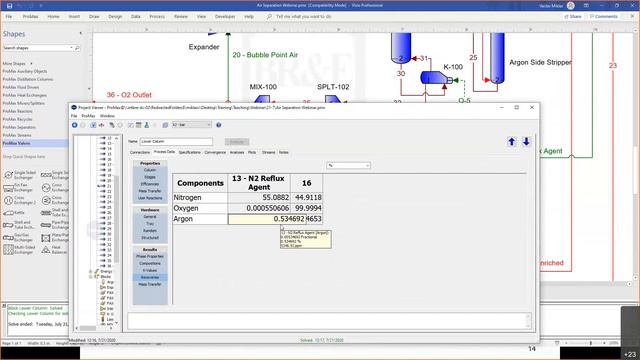Open Tray under Hardware

click(x=150, y=224)
